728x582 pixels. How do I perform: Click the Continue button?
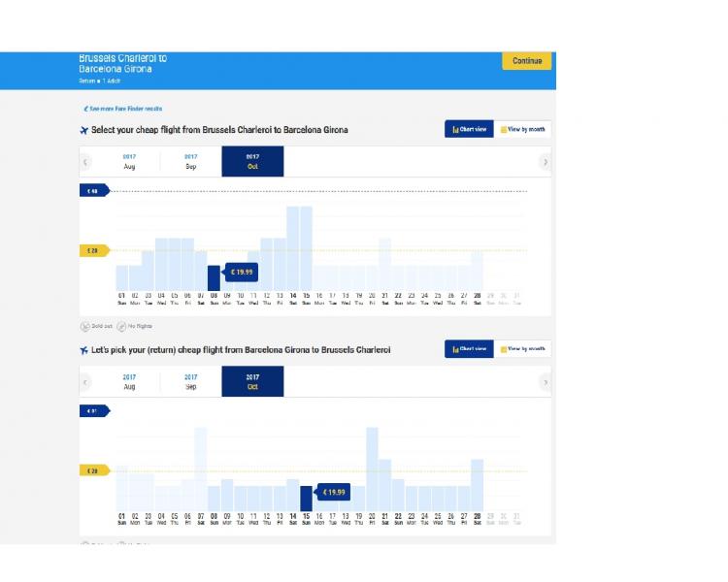(x=526, y=61)
